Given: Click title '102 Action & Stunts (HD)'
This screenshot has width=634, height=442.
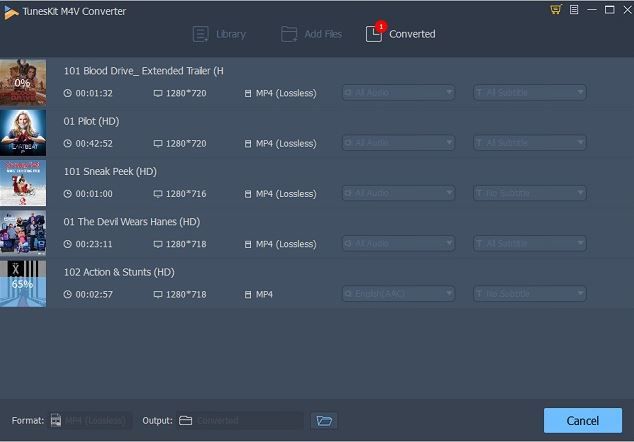Looking at the screenshot, I should point(119,272).
